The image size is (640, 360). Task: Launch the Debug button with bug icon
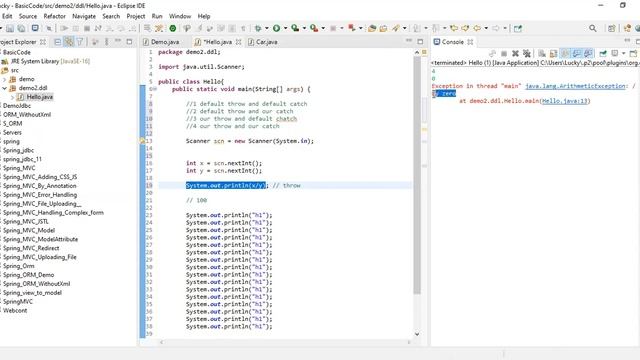[258, 28]
